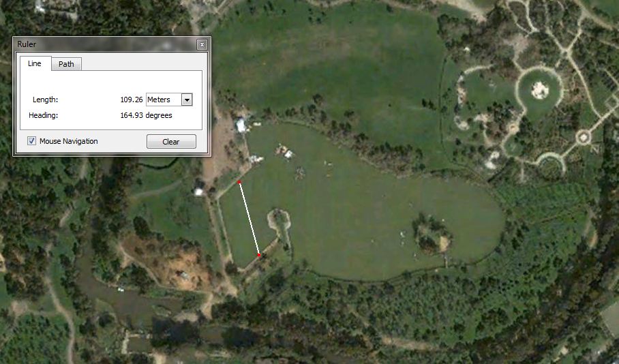Click the Meters combo box field
This screenshot has width=619, height=364.
click(169, 100)
